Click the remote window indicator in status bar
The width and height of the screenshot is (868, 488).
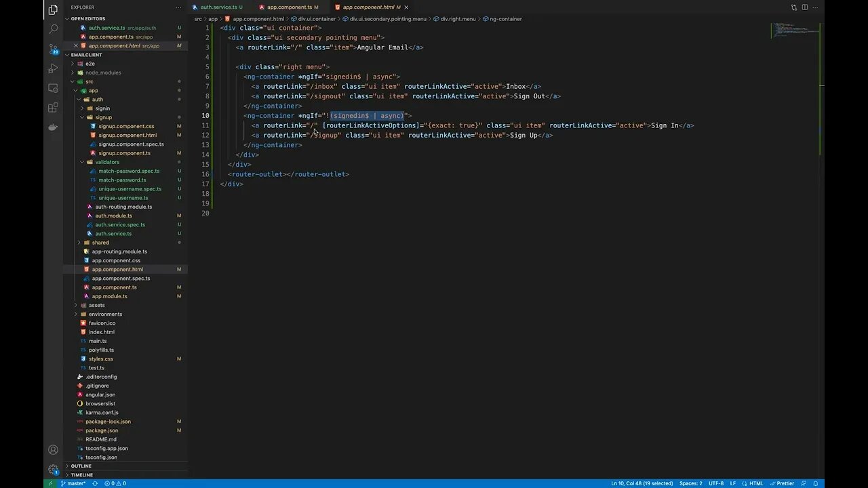pyautogui.click(x=50, y=483)
